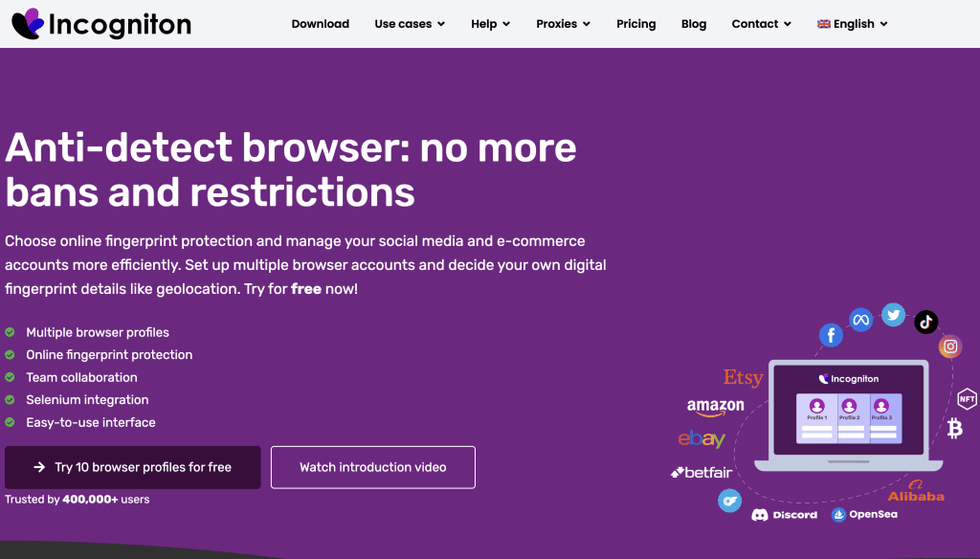Click green check beside Online fingerprint protection
The height and width of the screenshot is (559, 980).
10,354
